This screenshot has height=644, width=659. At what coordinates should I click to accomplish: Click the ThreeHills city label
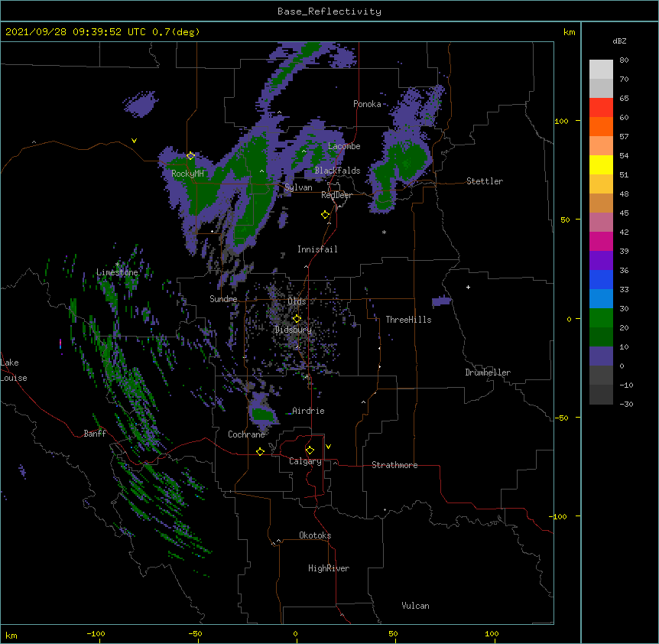408,320
